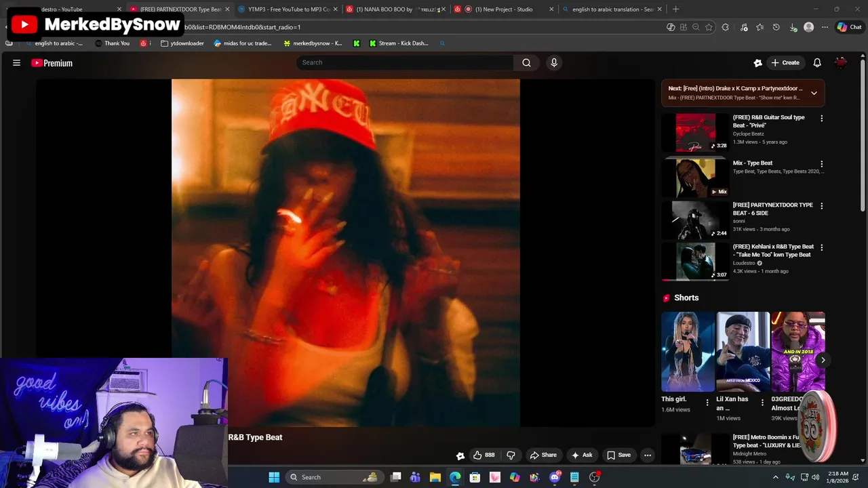This screenshot has height=488, width=868.
Task: Open Copilot Chat button
Action: click(x=849, y=27)
